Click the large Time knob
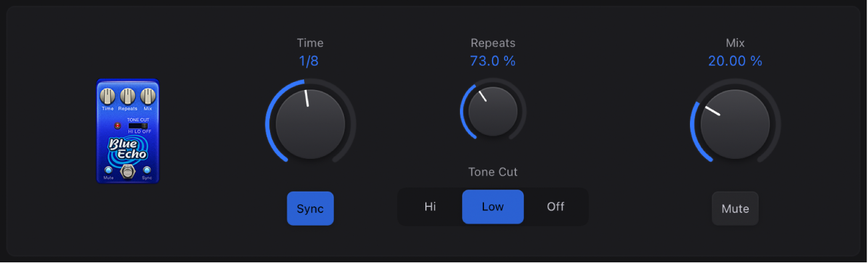868x263 pixels. pos(310,124)
